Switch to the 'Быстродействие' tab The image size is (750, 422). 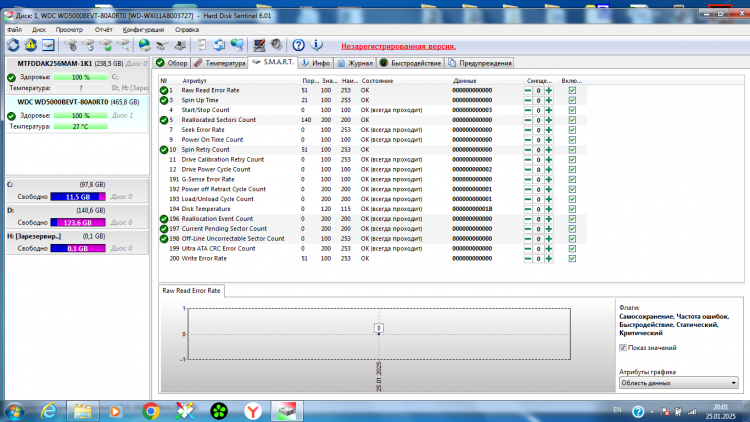[x=410, y=63]
